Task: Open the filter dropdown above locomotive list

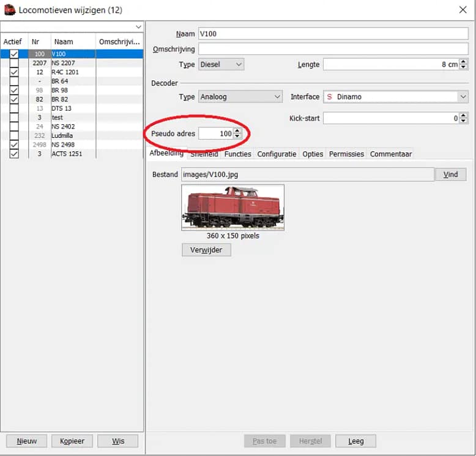Action: 138,27
